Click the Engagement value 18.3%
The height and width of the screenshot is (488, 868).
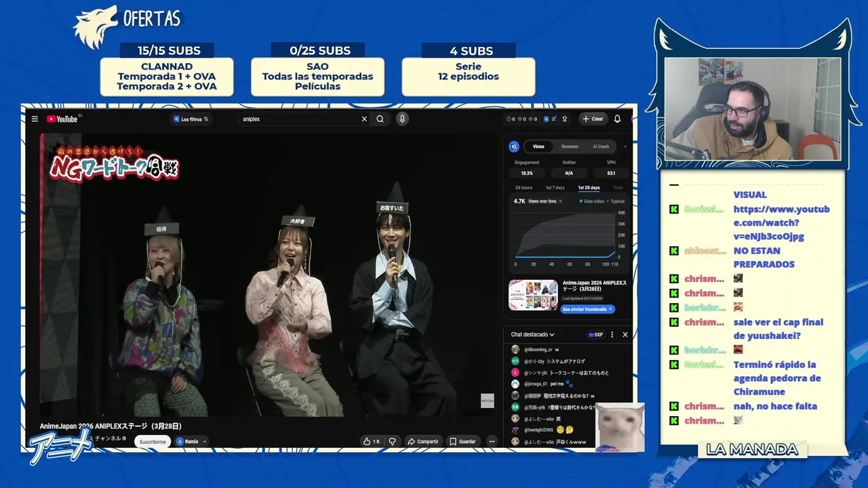[527, 173]
